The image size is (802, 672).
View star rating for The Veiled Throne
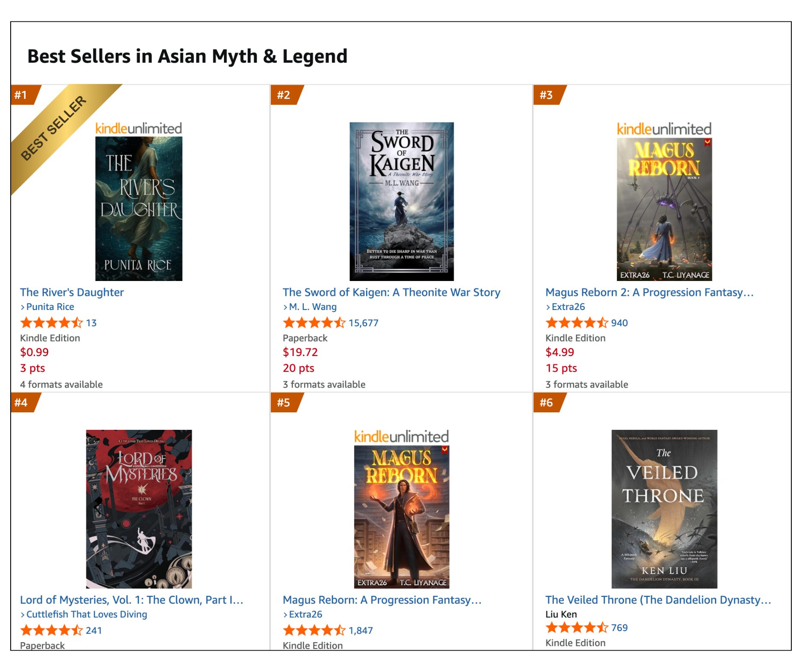tap(577, 628)
